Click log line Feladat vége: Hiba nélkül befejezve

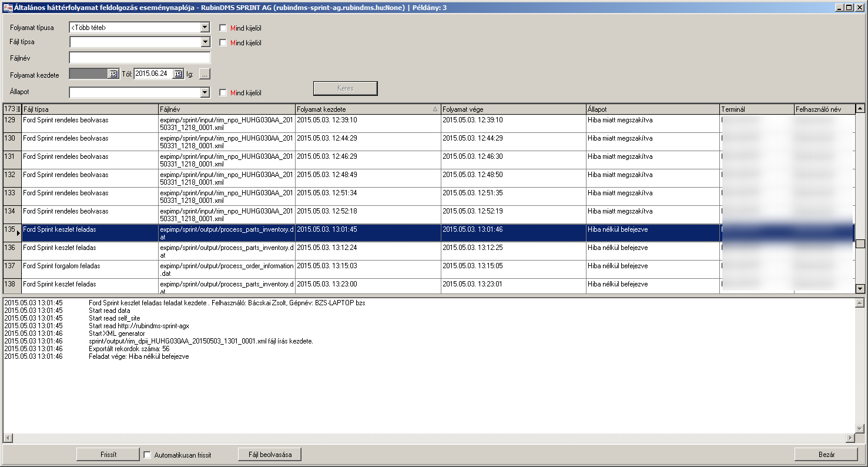click(139, 356)
